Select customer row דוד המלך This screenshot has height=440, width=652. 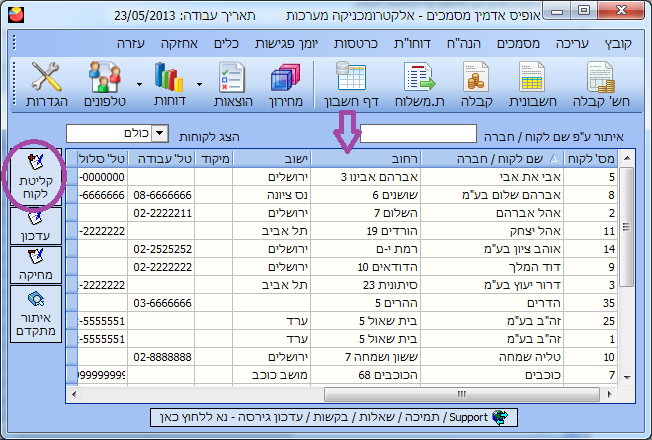tap(341, 267)
